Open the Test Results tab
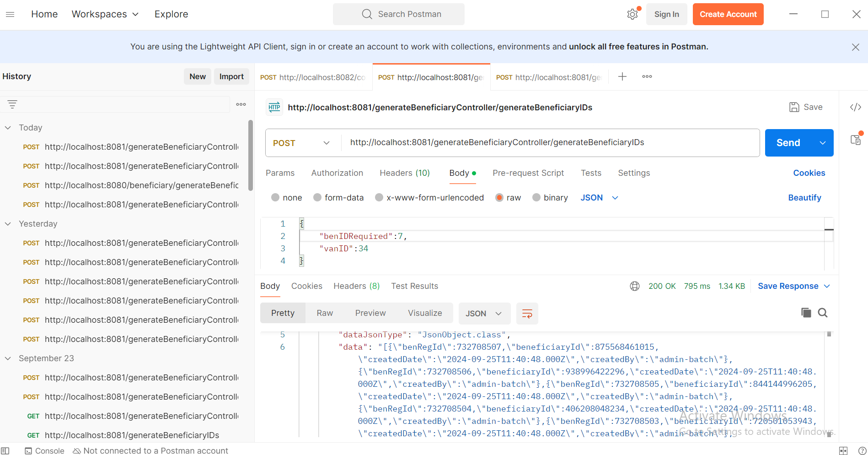The height and width of the screenshot is (455, 868). coord(414,286)
